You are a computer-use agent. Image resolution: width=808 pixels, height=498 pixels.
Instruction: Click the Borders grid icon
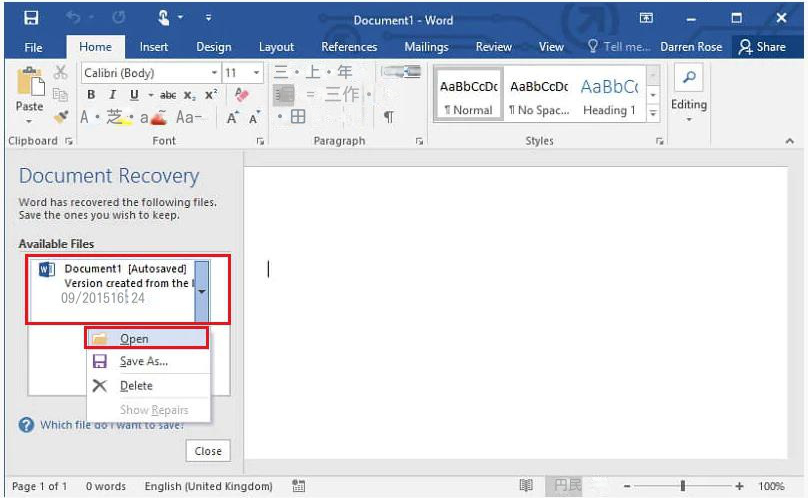pos(298,117)
